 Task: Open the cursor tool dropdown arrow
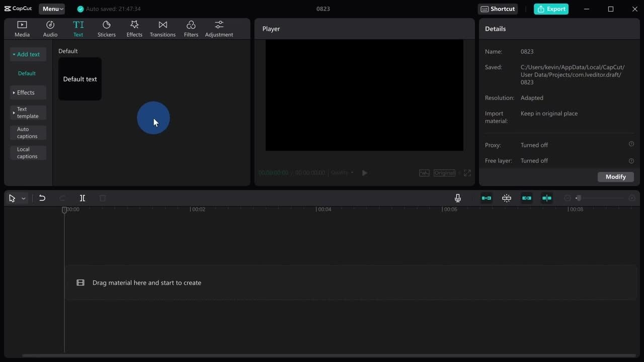(23, 199)
